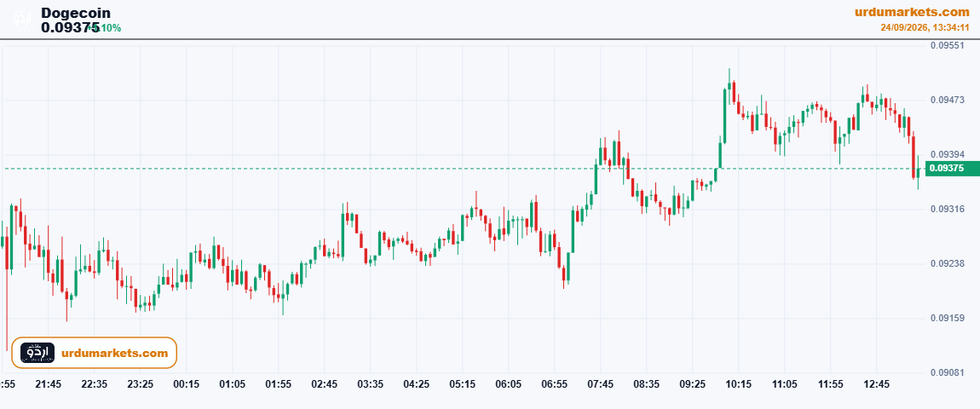The width and height of the screenshot is (980, 409).
Task: Click the 21:45 time axis marker
Action: click(x=48, y=384)
